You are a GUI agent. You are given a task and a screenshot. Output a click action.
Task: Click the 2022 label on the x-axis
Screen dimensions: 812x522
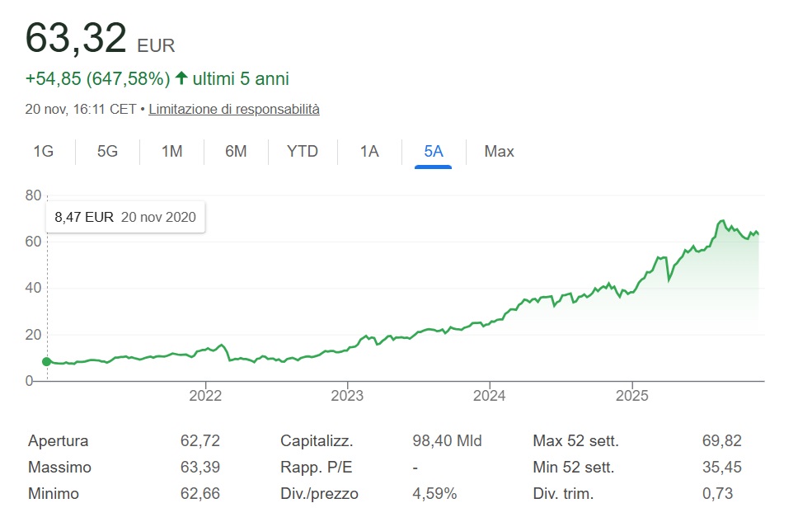point(205,395)
